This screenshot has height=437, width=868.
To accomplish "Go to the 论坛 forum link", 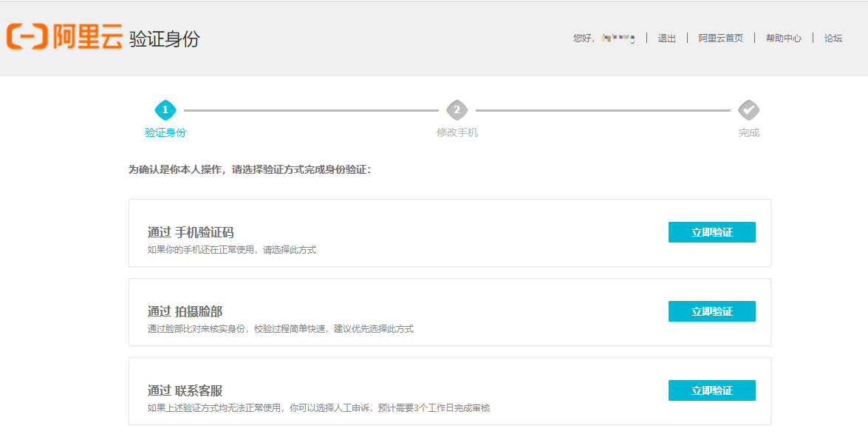I will [833, 38].
